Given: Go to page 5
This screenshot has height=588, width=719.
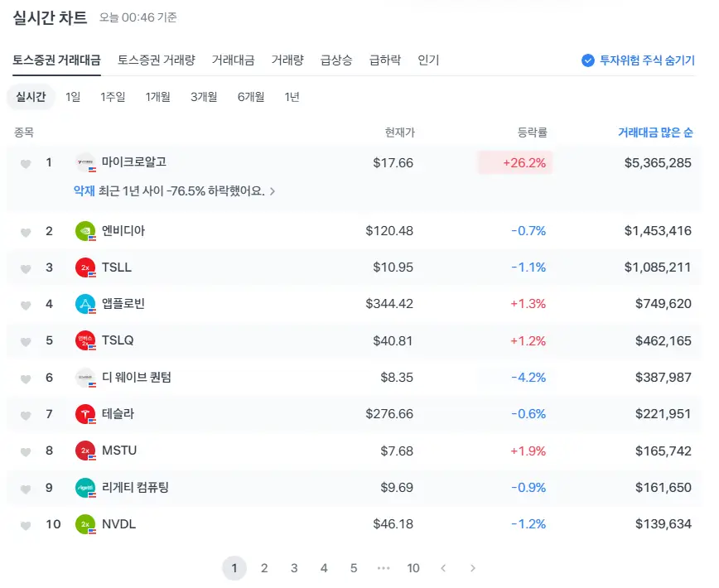Looking at the screenshot, I should [x=354, y=568].
